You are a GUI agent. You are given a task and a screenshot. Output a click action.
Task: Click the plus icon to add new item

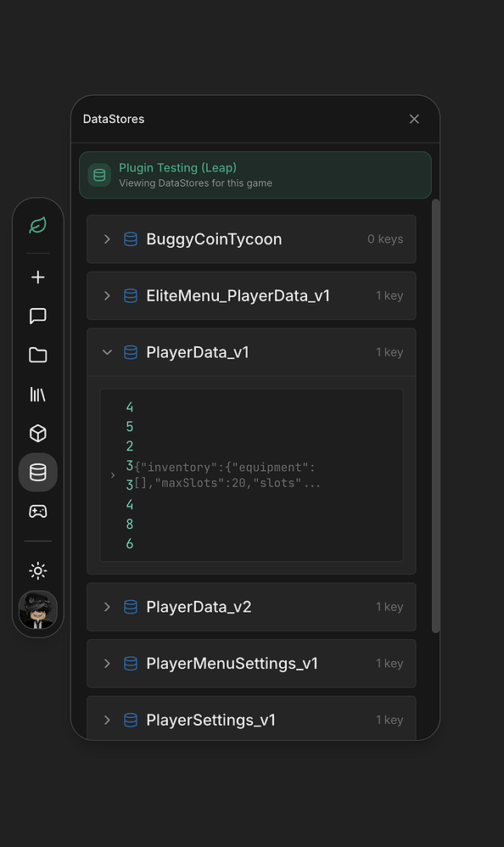coord(37,277)
